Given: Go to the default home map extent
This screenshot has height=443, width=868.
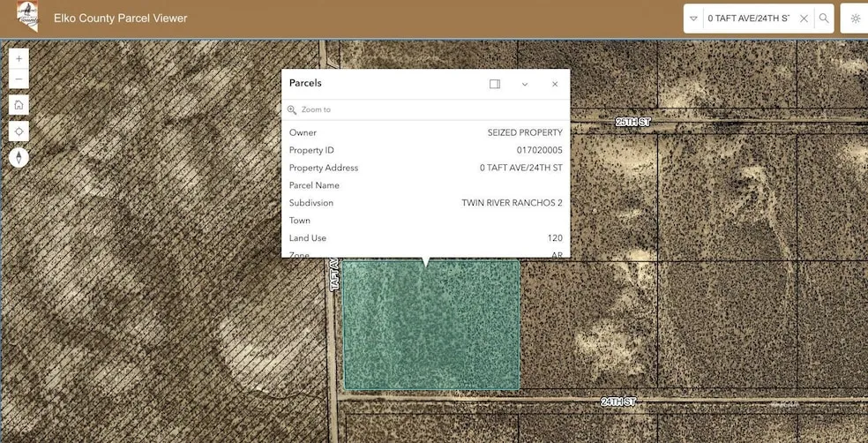Looking at the screenshot, I should point(19,105).
